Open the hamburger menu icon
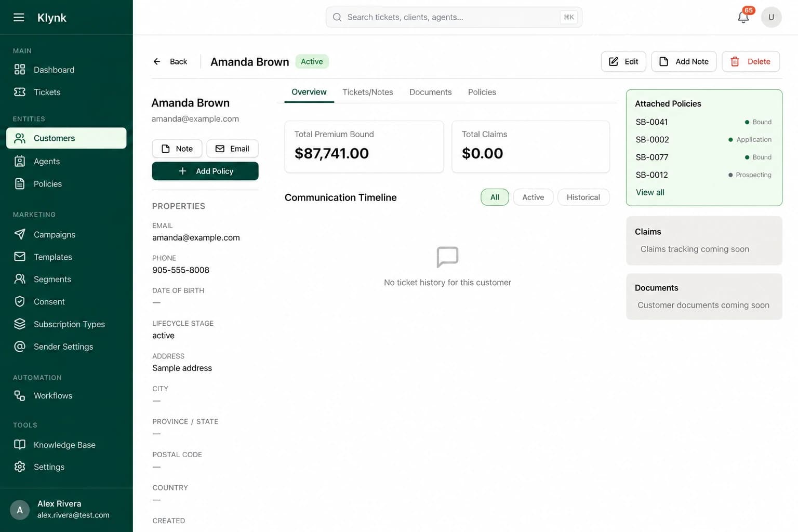 coord(19,17)
